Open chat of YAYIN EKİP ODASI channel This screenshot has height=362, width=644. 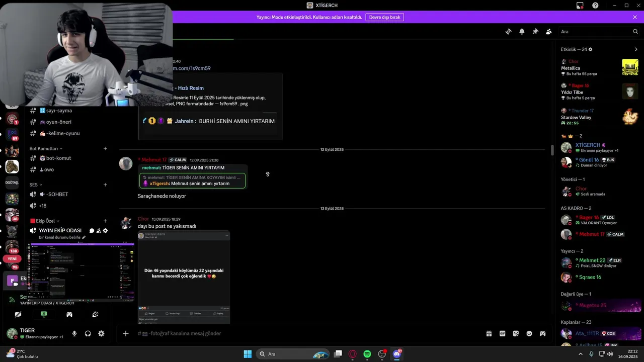(x=92, y=231)
